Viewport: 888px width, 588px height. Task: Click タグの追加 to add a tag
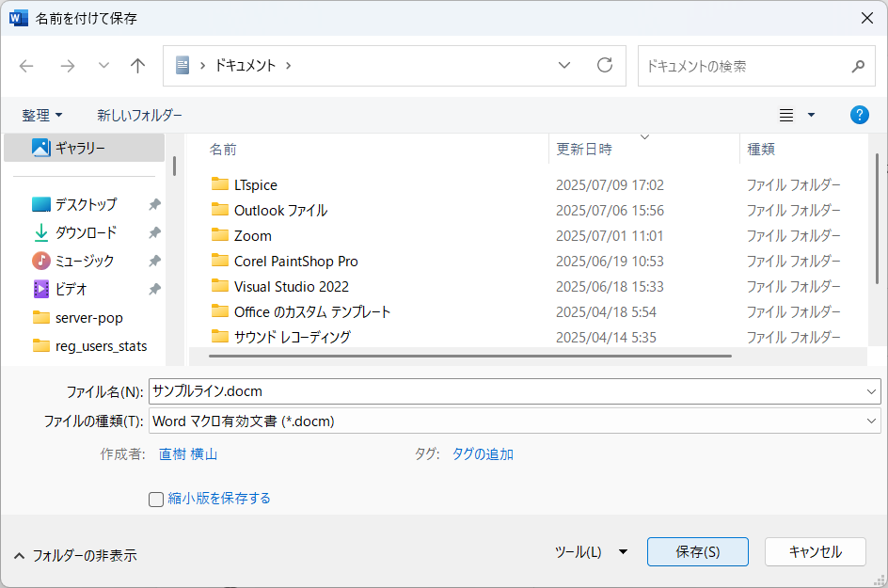(483, 454)
